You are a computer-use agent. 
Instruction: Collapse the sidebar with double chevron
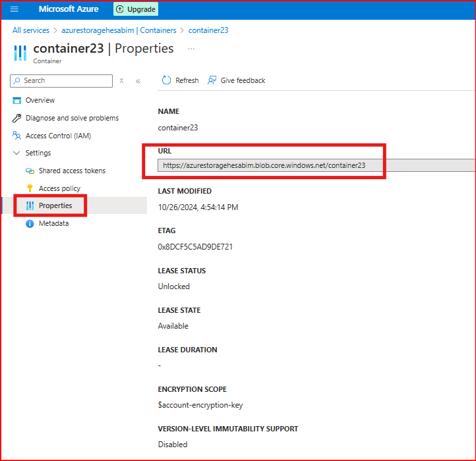click(138, 81)
